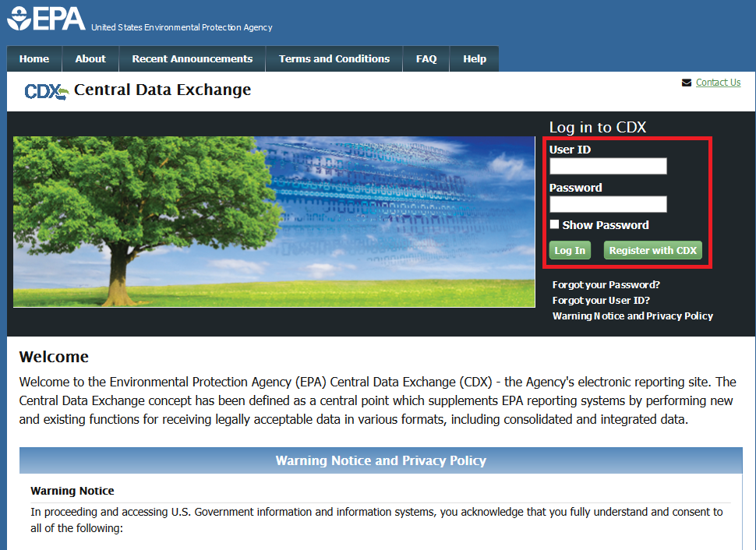Click the CDX logo icon
756x550 pixels.
coord(46,91)
